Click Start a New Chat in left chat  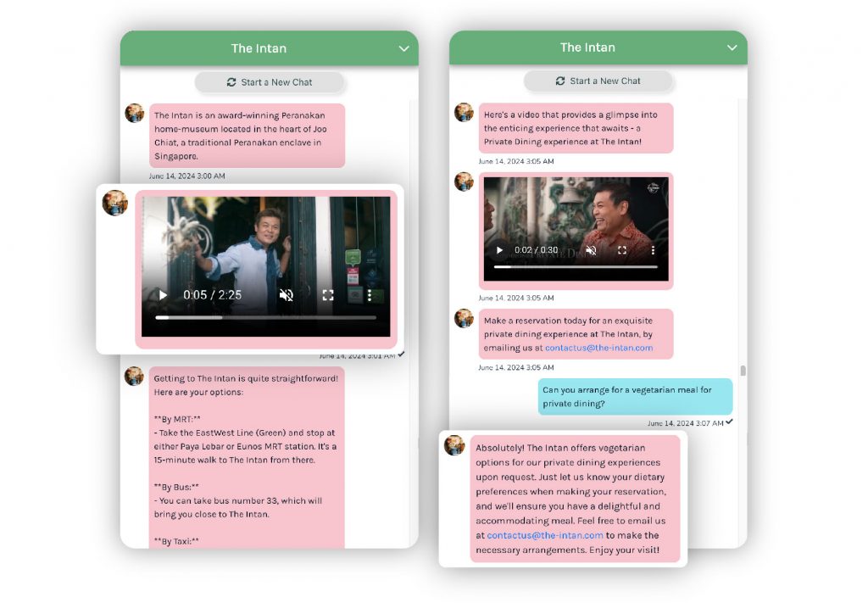(x=270, y=82)
